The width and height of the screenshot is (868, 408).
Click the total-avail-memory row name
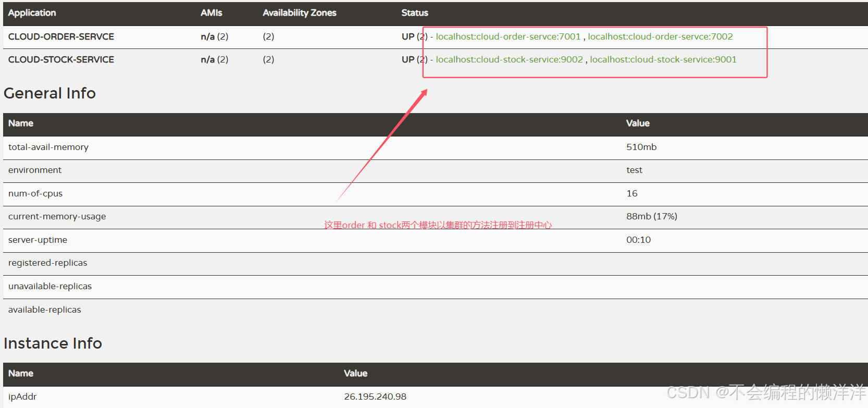(48, 147)
